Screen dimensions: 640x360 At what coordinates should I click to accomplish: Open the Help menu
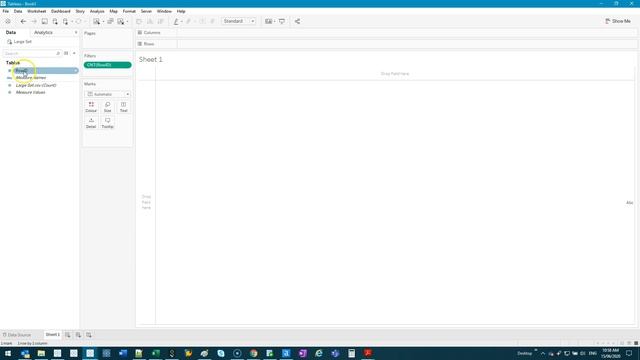[181, 11]
